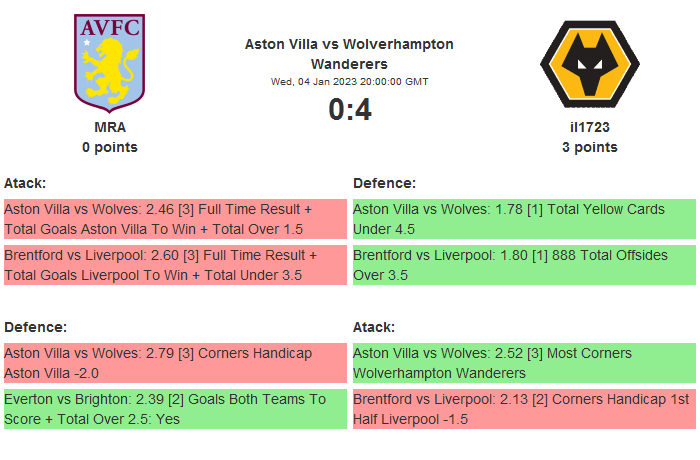Screen dimensions: 700x460
Task: Click il1723's 3 points label
Action: [589, 147]
